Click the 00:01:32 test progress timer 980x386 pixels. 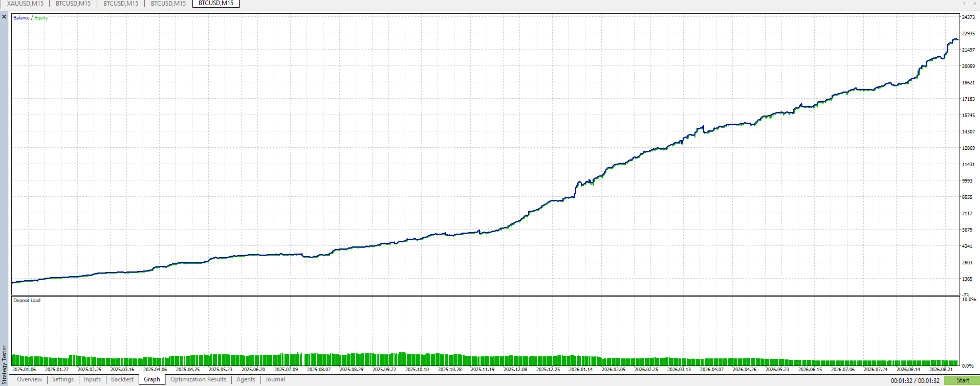click(x=915, y=380)
